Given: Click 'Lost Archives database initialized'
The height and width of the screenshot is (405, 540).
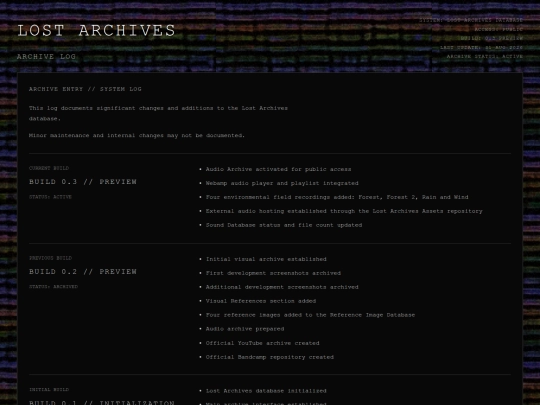Looking at the screenshot, I should (x=266, y=391).
